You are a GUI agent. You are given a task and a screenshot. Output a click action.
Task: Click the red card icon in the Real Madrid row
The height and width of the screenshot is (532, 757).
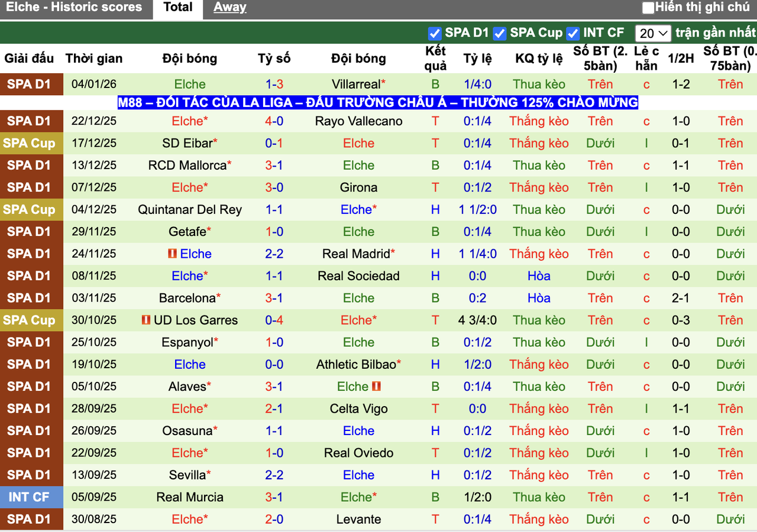coord(172,254)
